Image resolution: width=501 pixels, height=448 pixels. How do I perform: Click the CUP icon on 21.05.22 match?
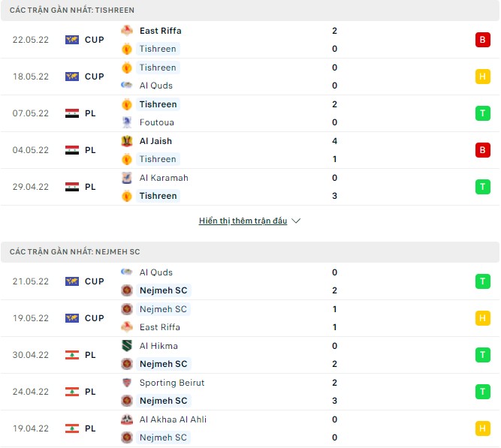72,281
